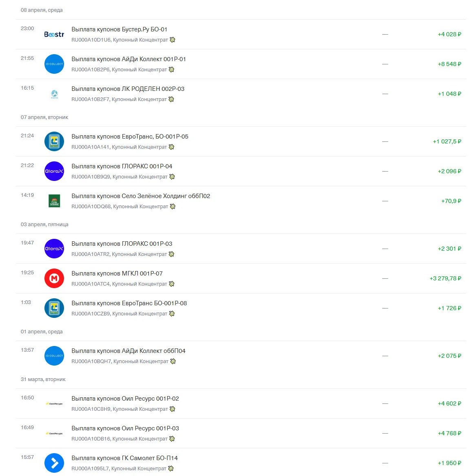Click the amount +2 096 ₽
The height and width of the screenshot is (476, 469).
[449, 171]
